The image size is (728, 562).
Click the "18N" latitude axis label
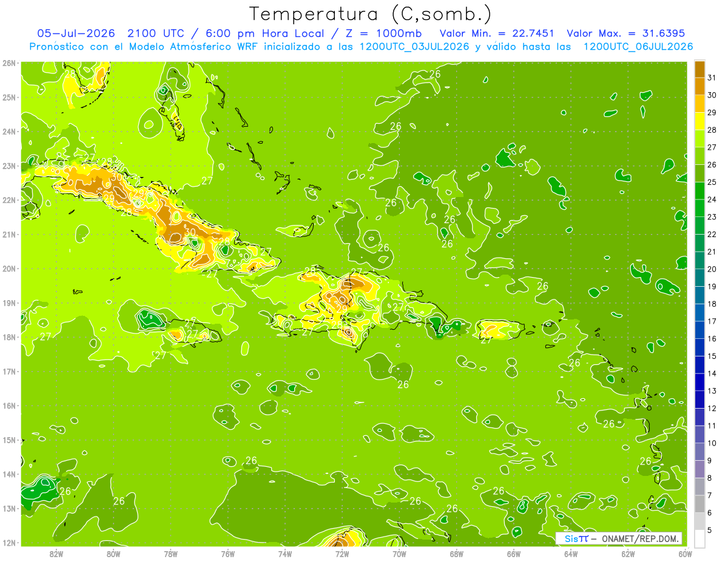point(9,337)
